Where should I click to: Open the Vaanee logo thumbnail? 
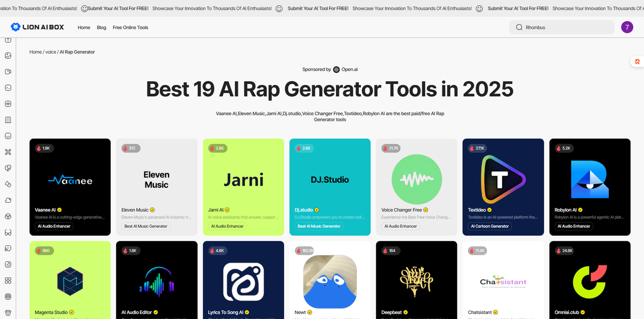click(x=70, y=180)
